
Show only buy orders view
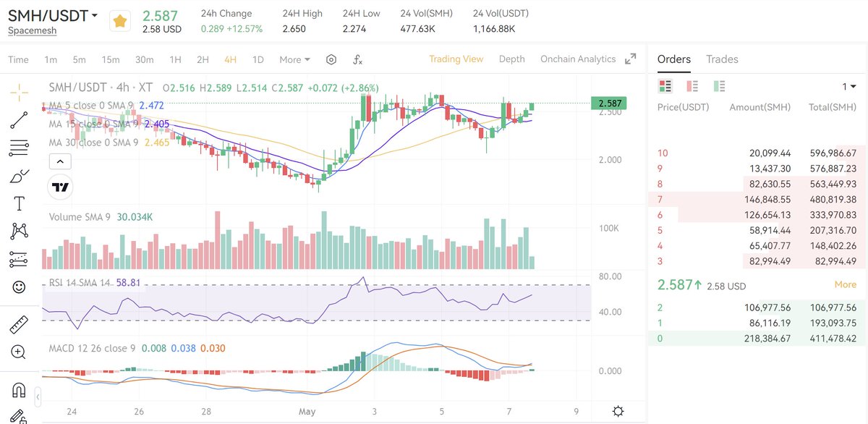(x=719, y=86)
